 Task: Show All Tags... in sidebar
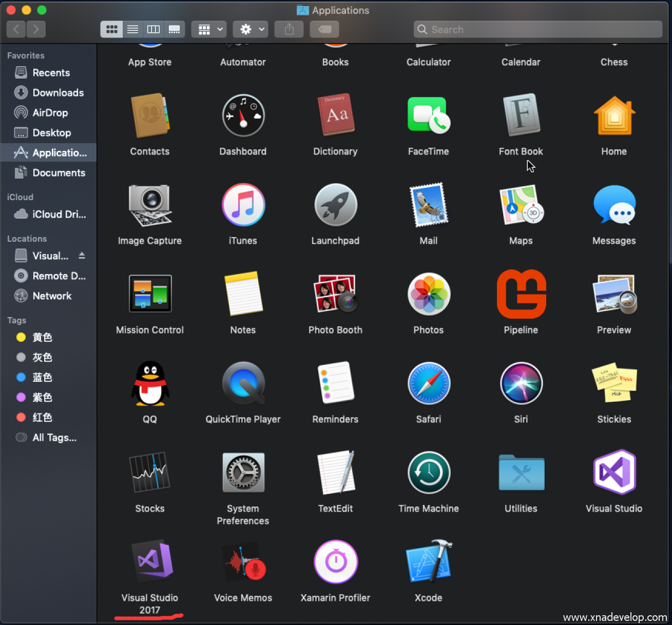pyautogui.click(x=54, y=438)
